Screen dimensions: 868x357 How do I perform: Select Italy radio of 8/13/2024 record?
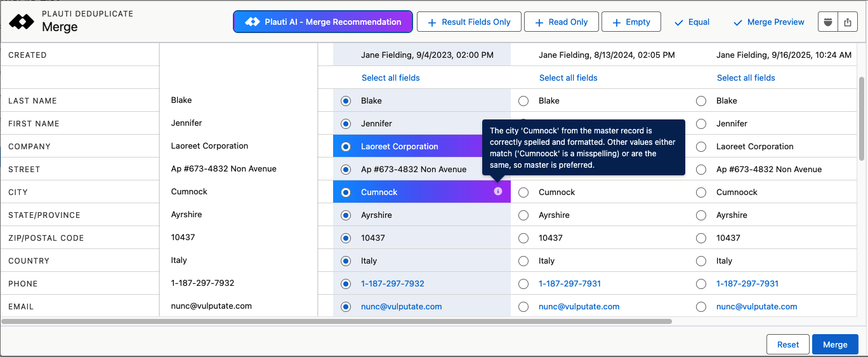[523, 260]
